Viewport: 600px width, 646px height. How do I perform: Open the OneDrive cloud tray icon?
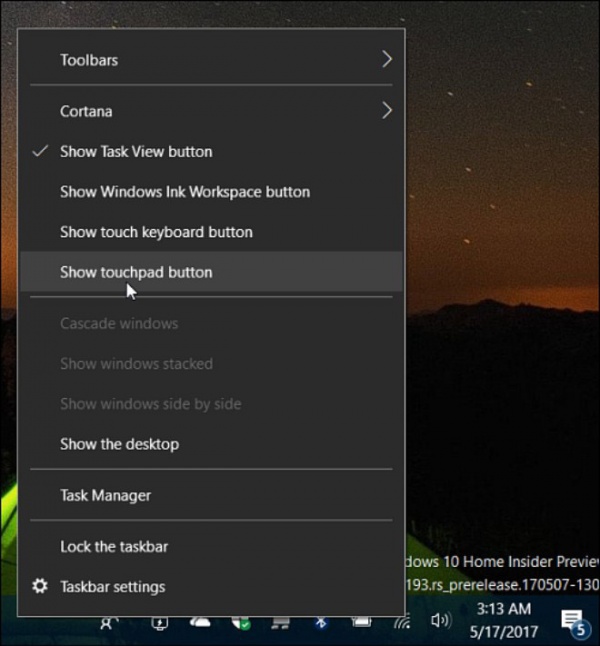pos(200,623)
